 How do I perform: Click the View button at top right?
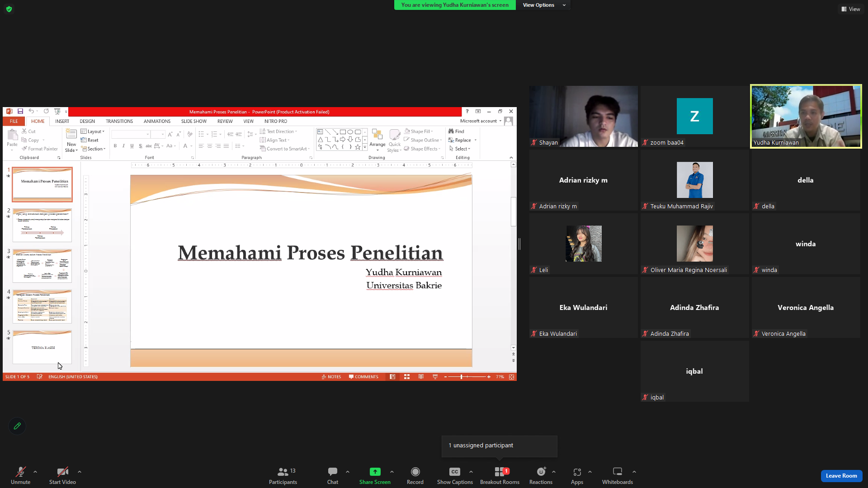pos(851,9)
